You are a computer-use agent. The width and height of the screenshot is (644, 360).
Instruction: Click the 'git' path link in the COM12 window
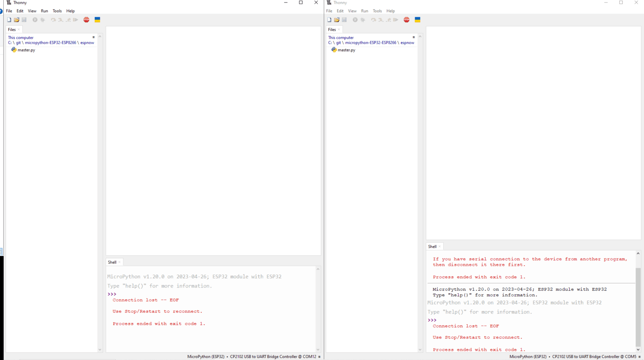tap(18, 43)
